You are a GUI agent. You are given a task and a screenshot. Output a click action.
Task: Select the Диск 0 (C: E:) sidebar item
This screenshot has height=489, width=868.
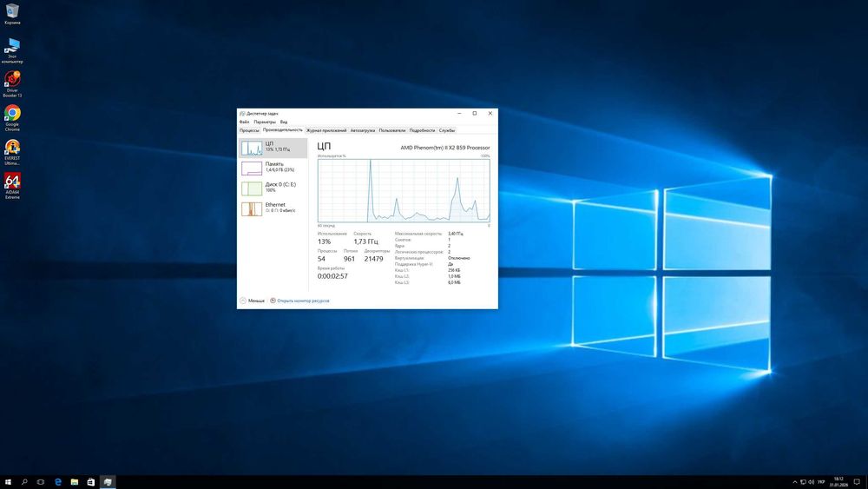pos(273,188)
